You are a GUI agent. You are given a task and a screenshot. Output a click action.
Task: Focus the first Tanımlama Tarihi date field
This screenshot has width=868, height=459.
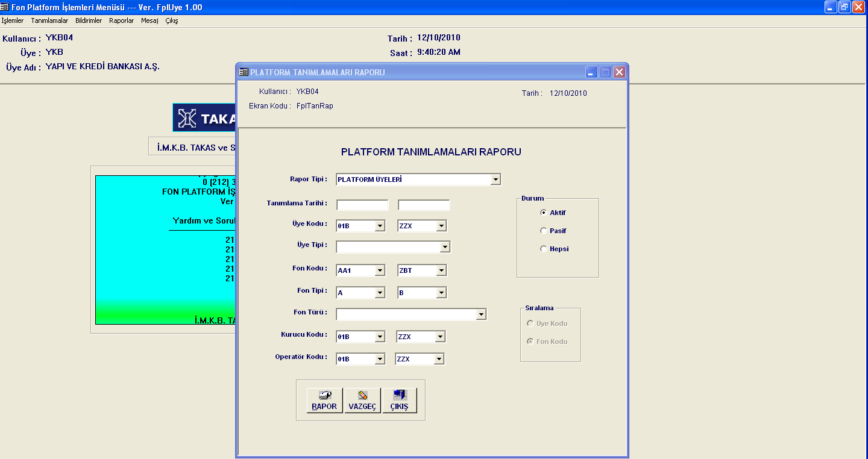[x=362, y=205]
